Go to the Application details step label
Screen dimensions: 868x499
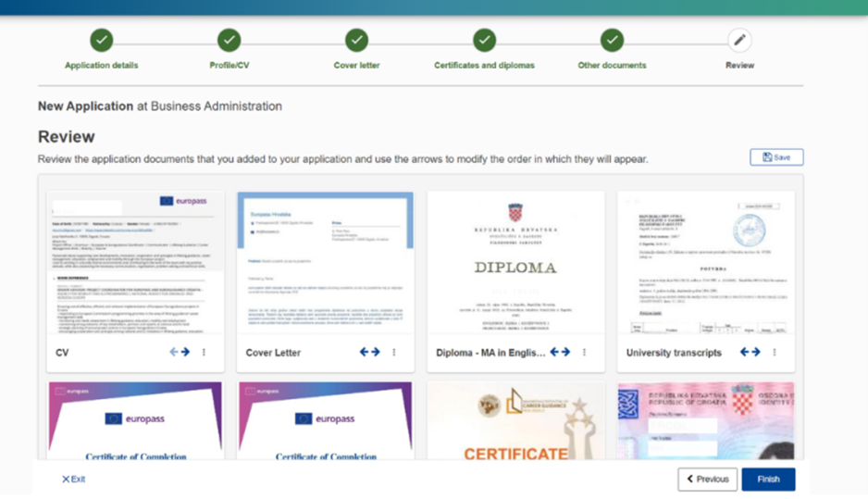pos(101,66)
